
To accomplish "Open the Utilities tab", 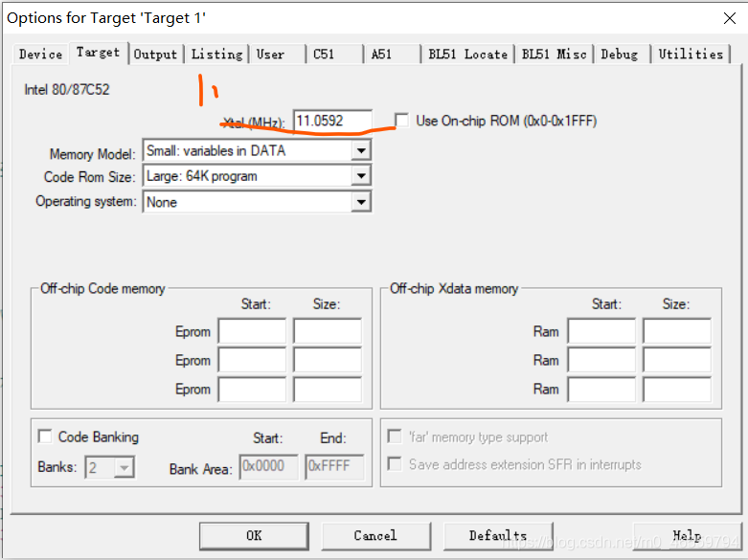I will point(691,55).
